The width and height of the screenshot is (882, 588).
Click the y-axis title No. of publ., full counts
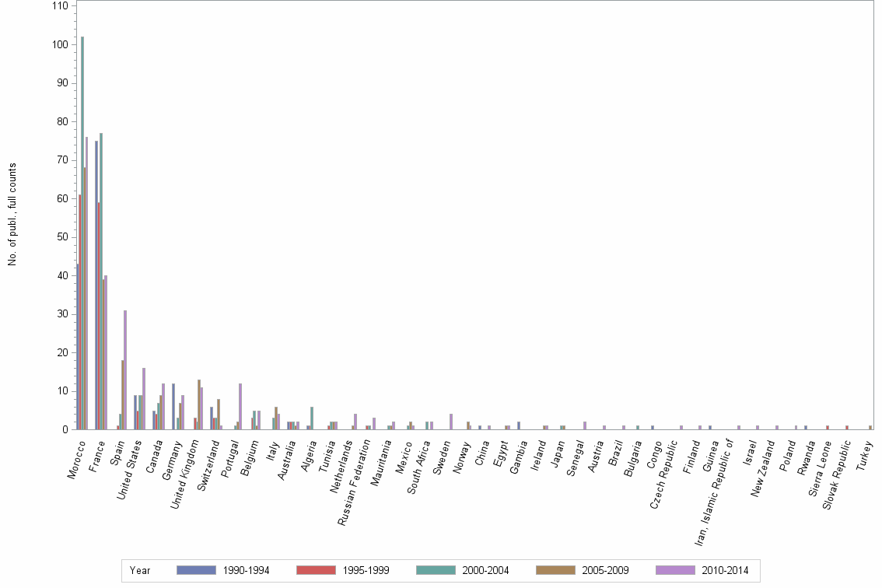pyautogui.click(x=12, y=214)
